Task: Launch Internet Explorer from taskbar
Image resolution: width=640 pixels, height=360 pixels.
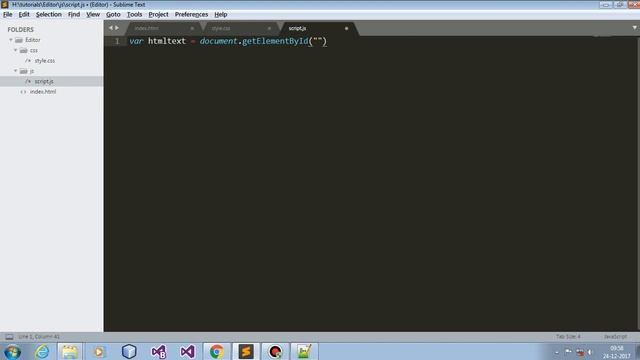Action: click(x=42, y=352)
